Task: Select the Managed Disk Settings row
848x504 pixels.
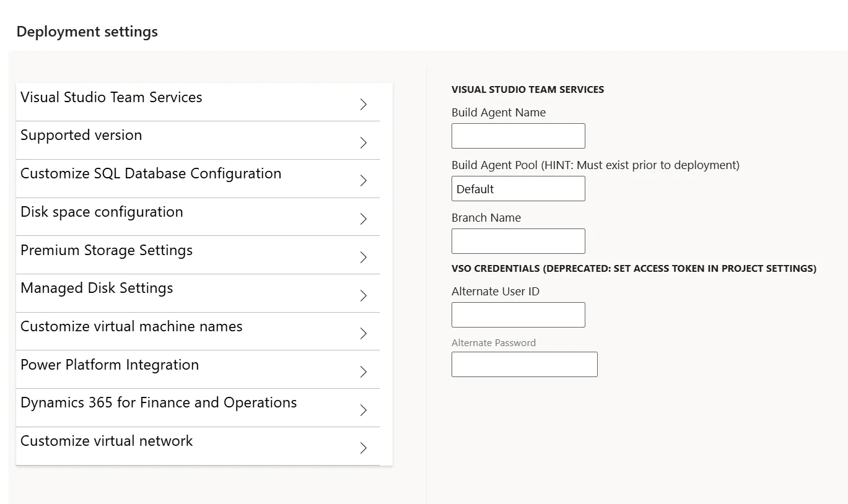Action: (198, 293)
